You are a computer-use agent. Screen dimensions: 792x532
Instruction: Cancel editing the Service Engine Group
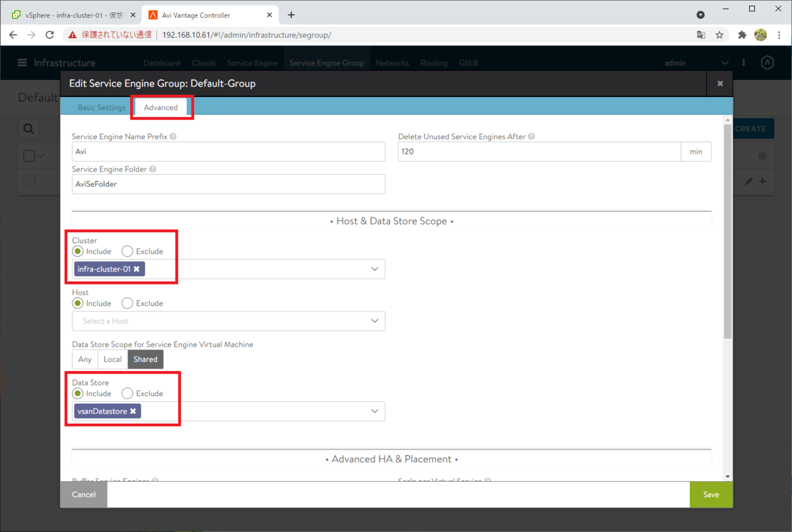pyautogui.click(x=84, y=494)
